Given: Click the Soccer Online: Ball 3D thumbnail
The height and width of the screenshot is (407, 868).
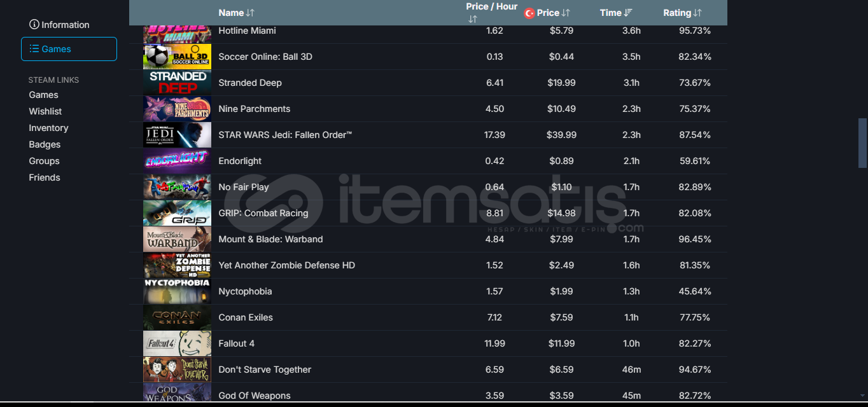Looking at the screenshot, I should point(177,57).
